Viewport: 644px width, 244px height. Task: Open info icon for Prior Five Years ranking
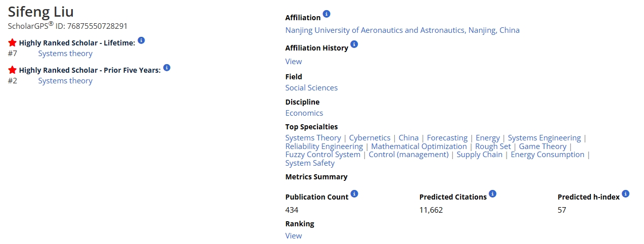click(x=167, y=67)
